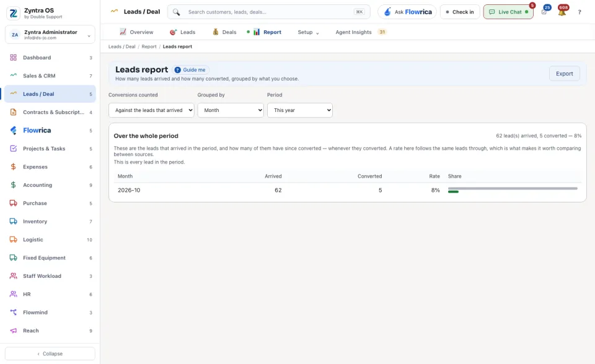Click the Fixed Equipment truck icon
Screen dimensions: 595x364
coord(13,258)
